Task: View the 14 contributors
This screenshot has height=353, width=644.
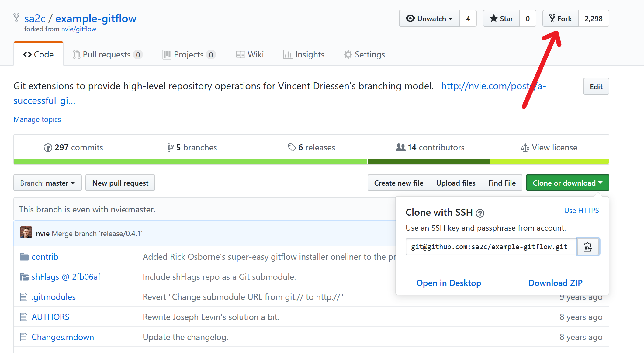Action: [430, 148]
